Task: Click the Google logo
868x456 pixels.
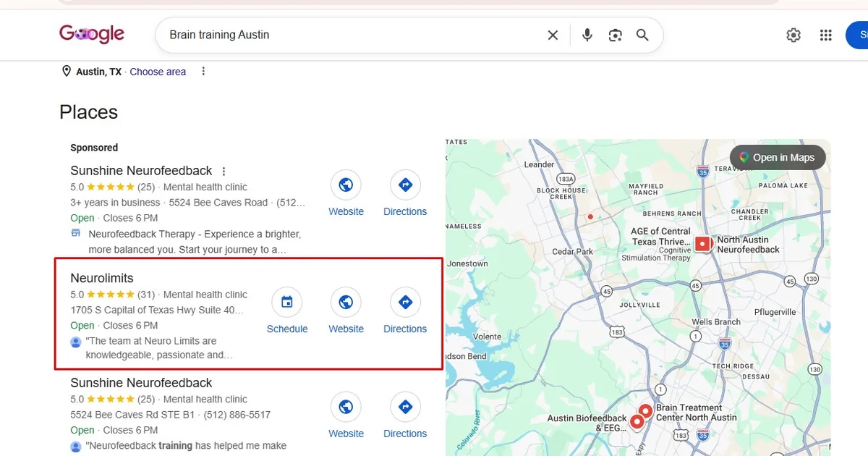Action: pyautogui.click(x=92, y=34)
